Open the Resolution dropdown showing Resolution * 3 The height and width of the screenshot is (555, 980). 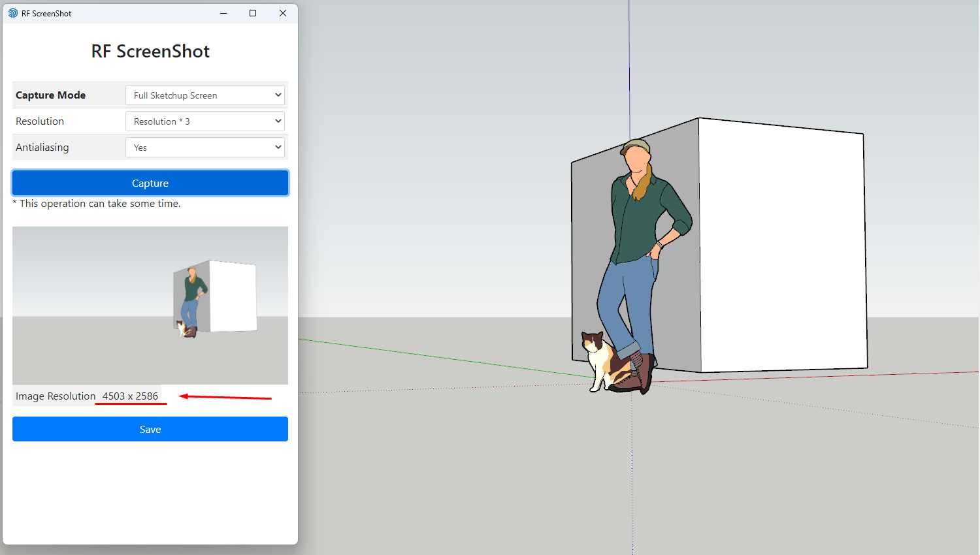(x=204, y=121)
